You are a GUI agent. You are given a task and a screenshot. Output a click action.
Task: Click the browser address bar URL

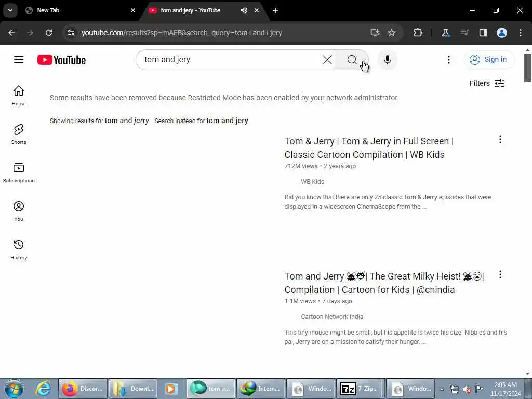coord(181,33)
